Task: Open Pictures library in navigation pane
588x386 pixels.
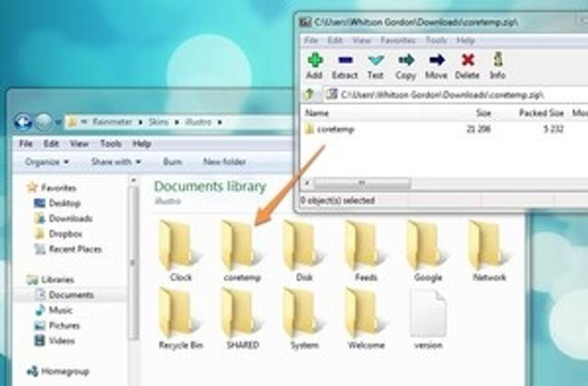Action: pyautogui.click(x=57, y=325)
